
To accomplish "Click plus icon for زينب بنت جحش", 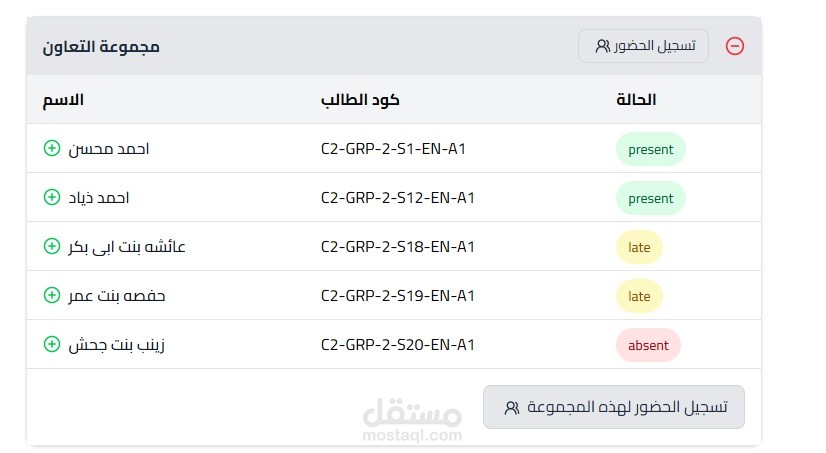I will (x=52, y=344).
